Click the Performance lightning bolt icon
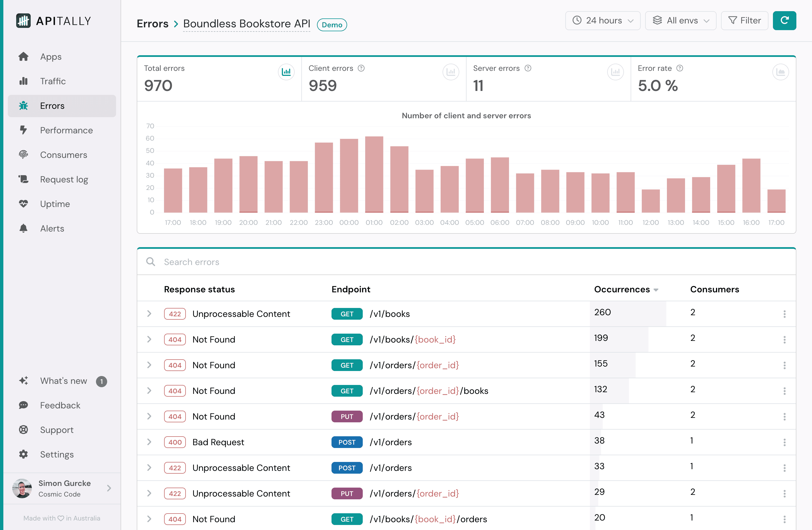 click(x=23, y=130)
